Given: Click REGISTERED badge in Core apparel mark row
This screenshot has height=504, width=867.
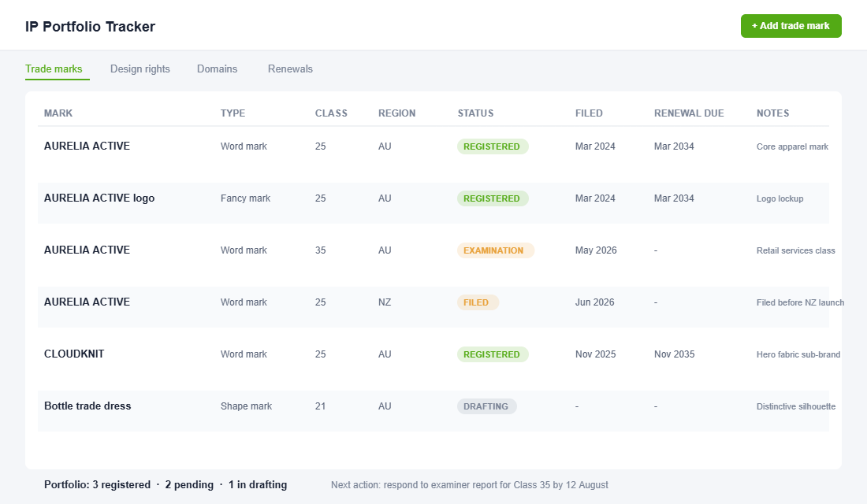Looking at the screenshot, I should coord(493,146).
